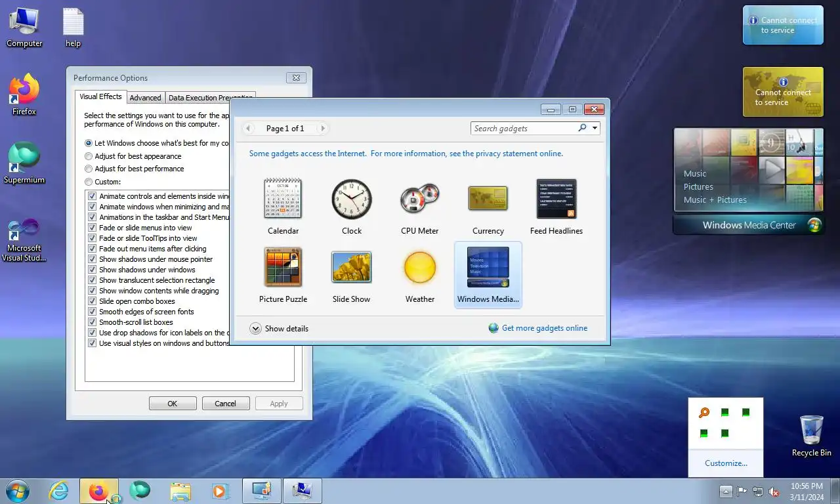Select the Slide Show gadget icon
Image resolution: width=840 pixels, height=504 pixels.
[x=352, y=267]
